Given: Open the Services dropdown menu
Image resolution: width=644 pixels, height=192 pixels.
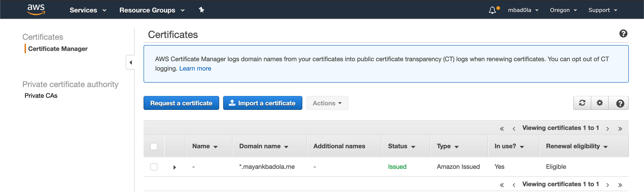Looking at the screenshot, I should pyautogui.click(x=88, y=10).
